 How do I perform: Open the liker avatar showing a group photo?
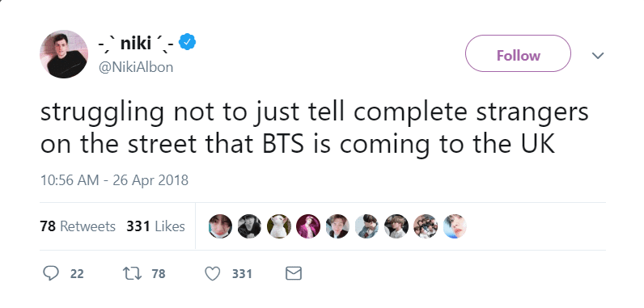pos(426,226)
